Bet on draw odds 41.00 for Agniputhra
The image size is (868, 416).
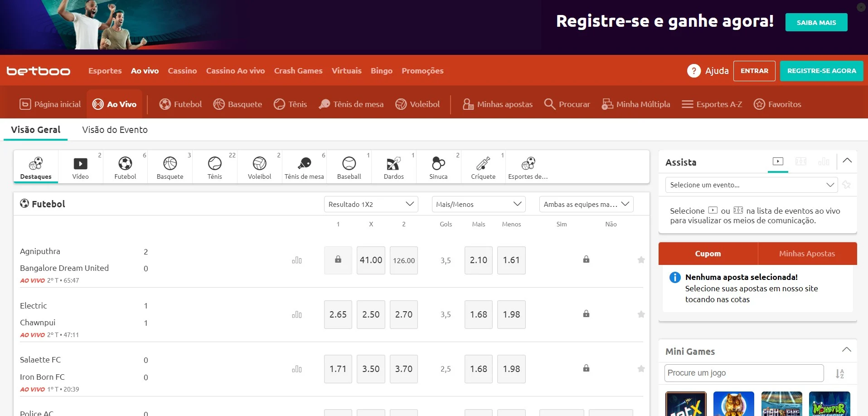click(371, 260)
